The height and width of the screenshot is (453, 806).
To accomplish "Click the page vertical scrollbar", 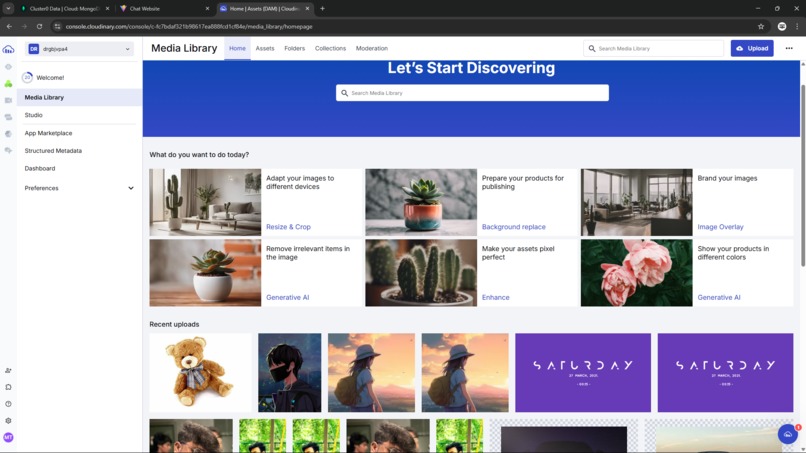I will (802, 175).
